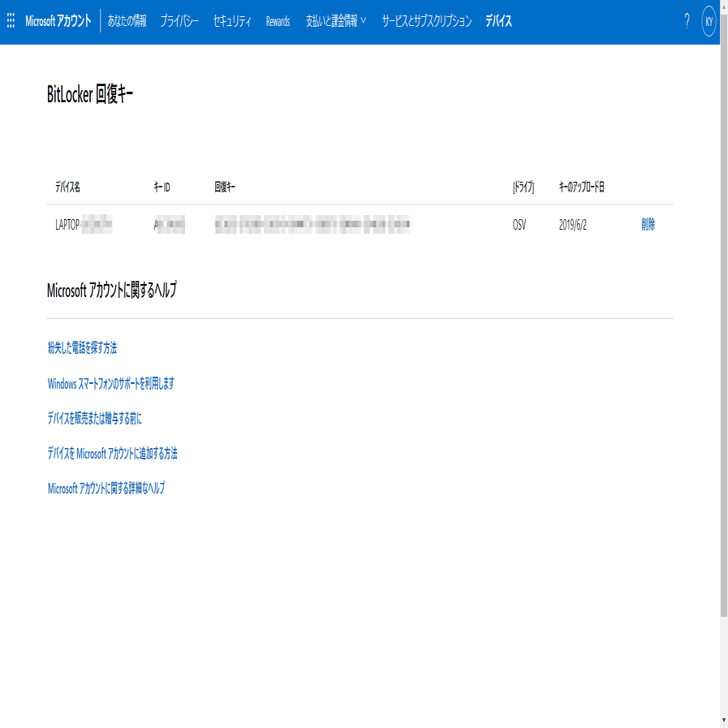Open the Rewards page

tap(278, 21)
